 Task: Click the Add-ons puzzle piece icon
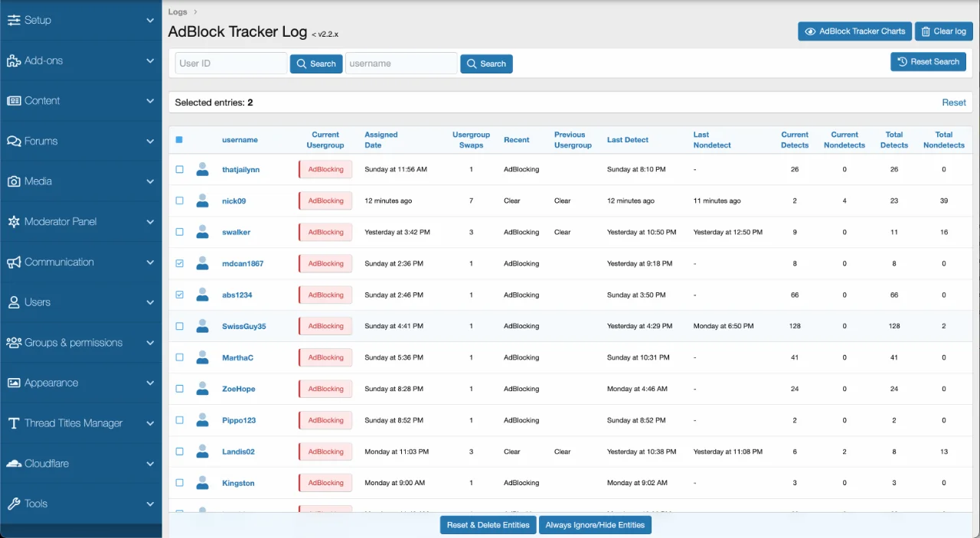pyautogui.click(x=14, y=61)
